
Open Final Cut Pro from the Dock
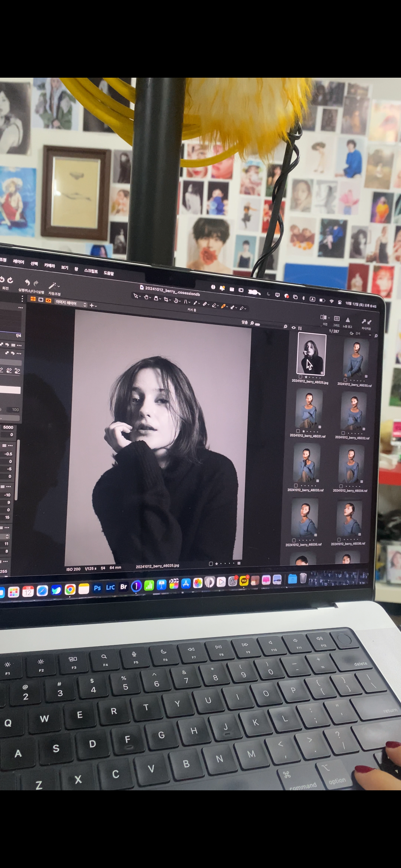click(174, 584)
